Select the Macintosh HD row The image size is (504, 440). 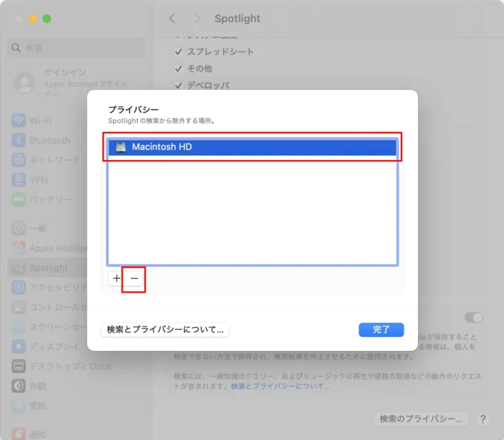coord(252,147)
